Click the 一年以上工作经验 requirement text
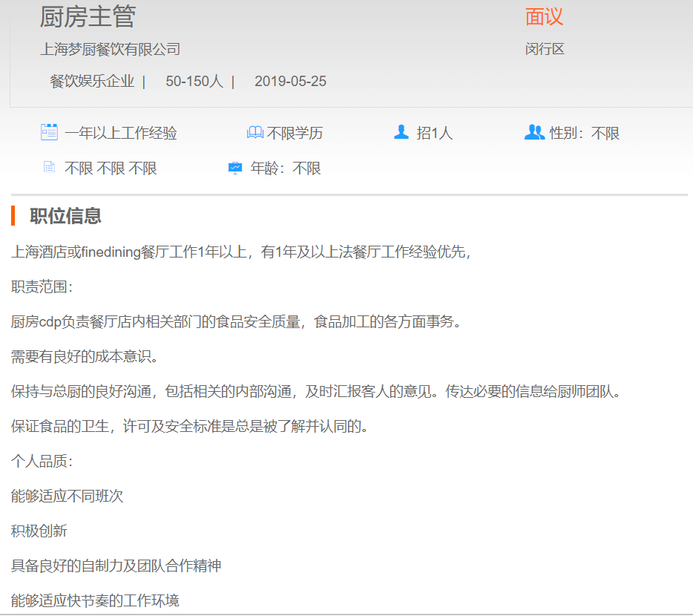Screen dimensions: 693x616 point(121,134)
